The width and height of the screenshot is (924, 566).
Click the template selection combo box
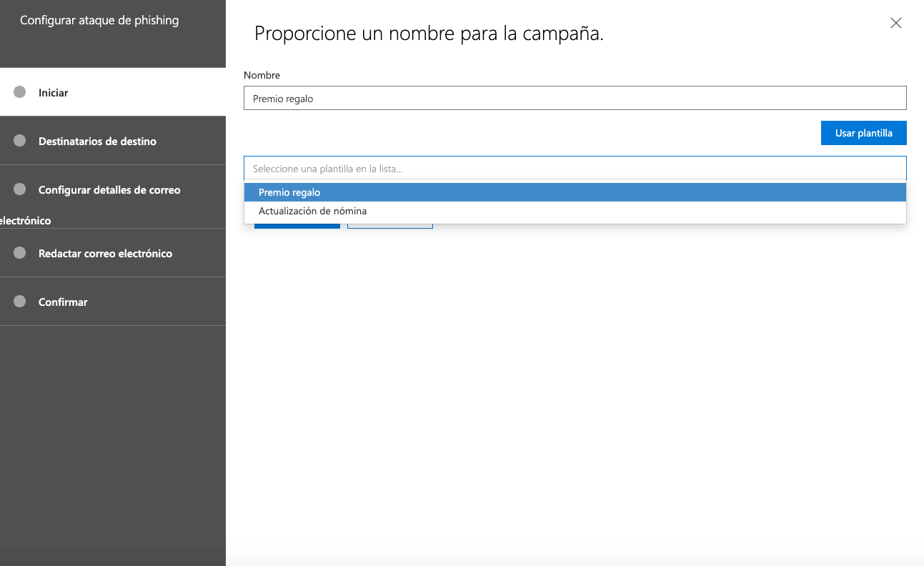click(x=575, y=169)
